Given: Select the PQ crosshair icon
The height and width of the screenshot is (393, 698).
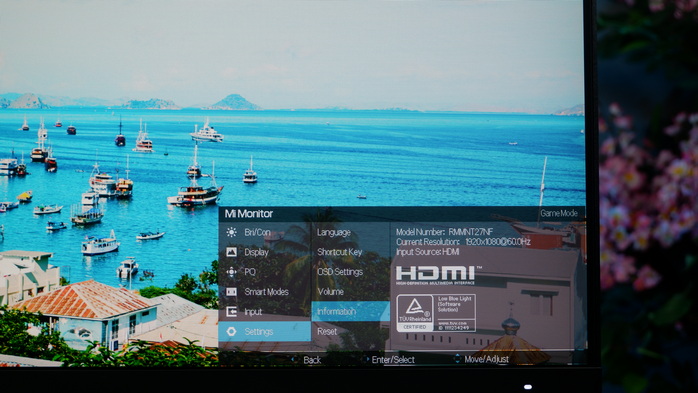Looking at the screenshot, I should click(231, 271).
